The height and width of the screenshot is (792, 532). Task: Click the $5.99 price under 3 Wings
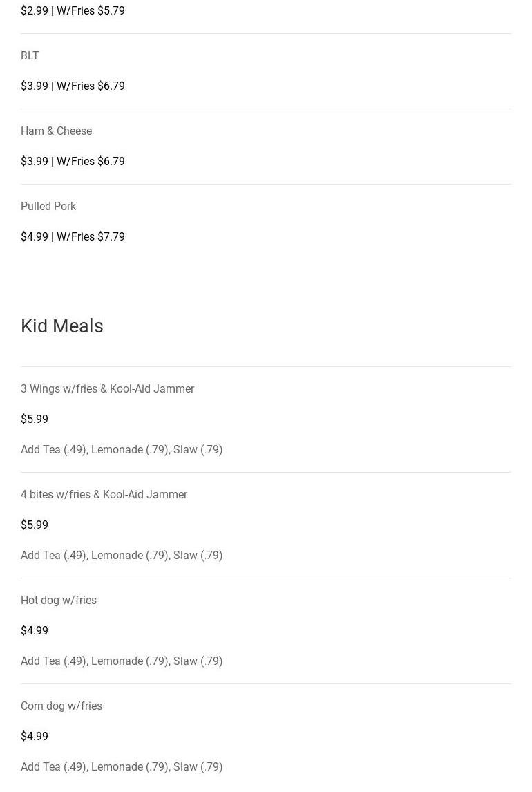tap(35, 419)
